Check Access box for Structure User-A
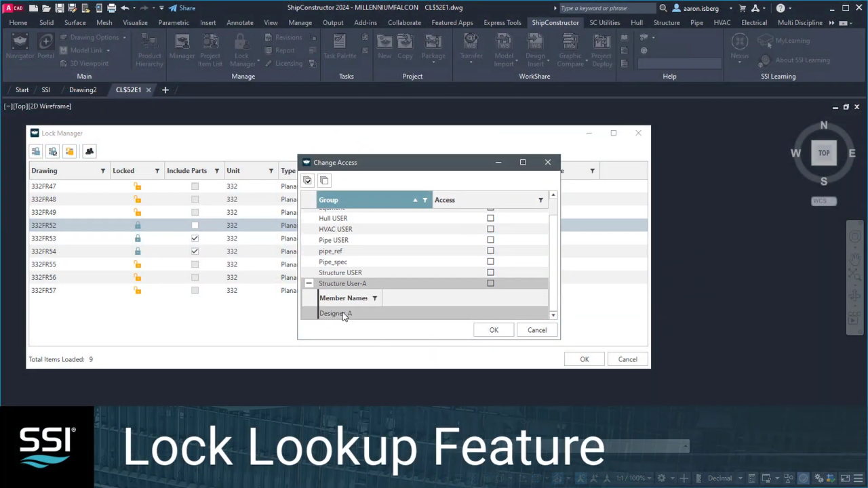 pyautogui.click(x=490, y=283)
